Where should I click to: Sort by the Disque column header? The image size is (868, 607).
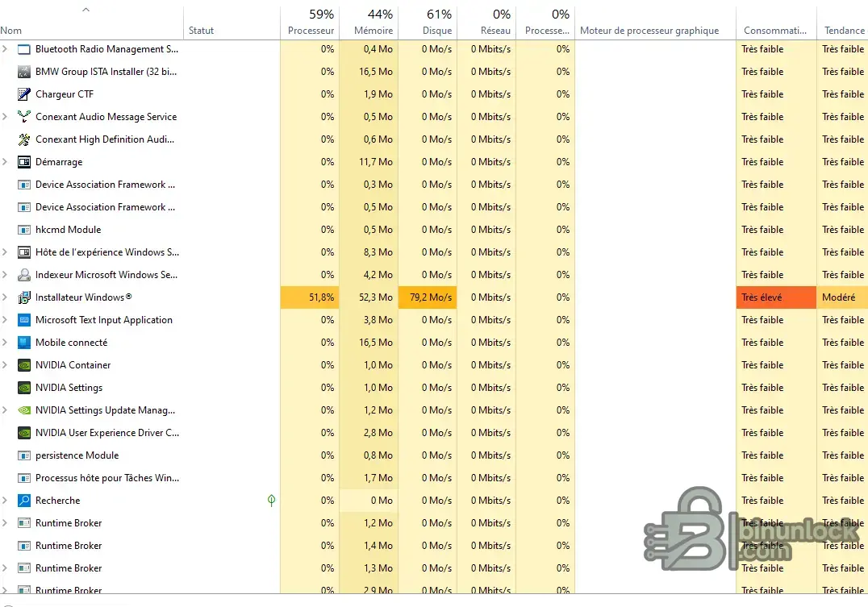(x=428, y=22)
